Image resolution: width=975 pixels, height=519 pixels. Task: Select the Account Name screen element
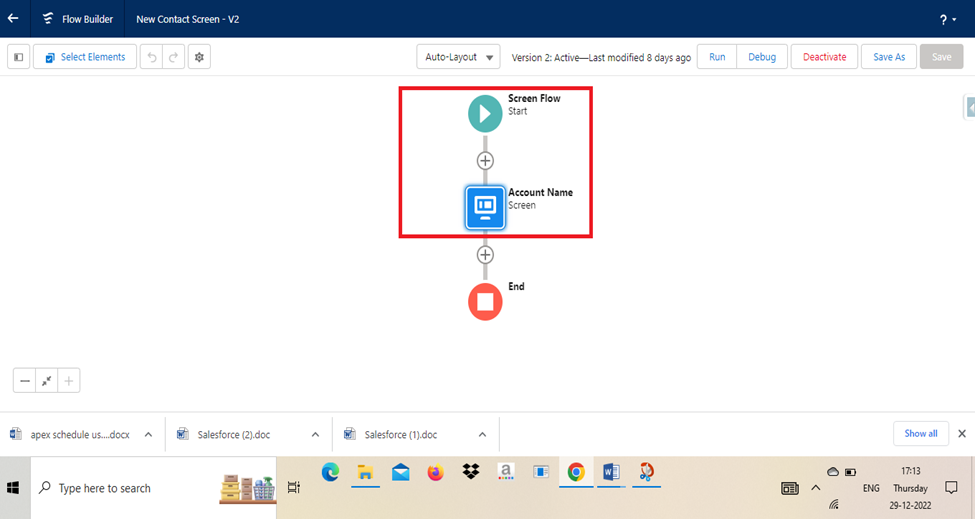click(x=485, y=208)
